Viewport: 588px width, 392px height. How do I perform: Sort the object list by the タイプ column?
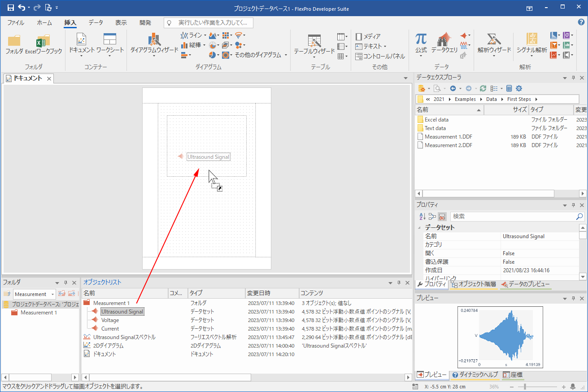[216, 293]
